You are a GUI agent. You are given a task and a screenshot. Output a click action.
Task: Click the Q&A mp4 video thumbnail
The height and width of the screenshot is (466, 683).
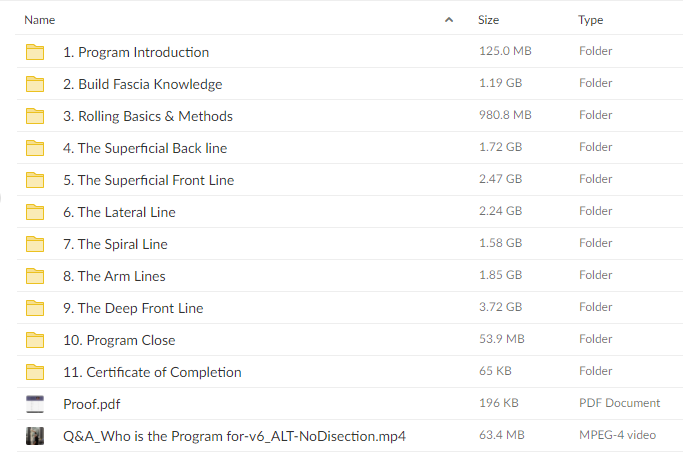[35, 436]
